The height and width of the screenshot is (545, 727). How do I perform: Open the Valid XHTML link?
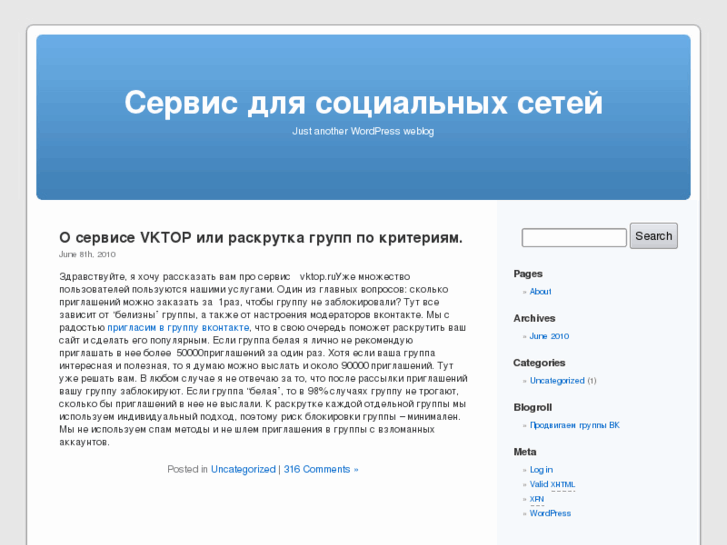tap(552, 484)
